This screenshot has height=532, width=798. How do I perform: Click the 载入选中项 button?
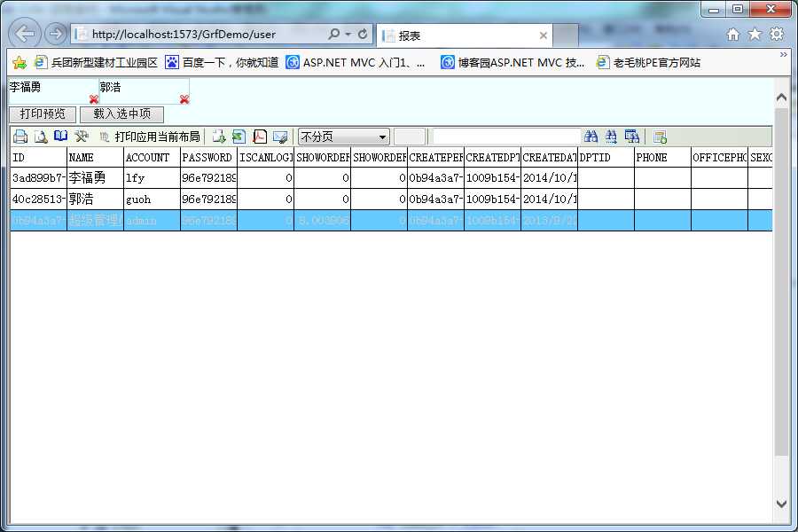121,114
